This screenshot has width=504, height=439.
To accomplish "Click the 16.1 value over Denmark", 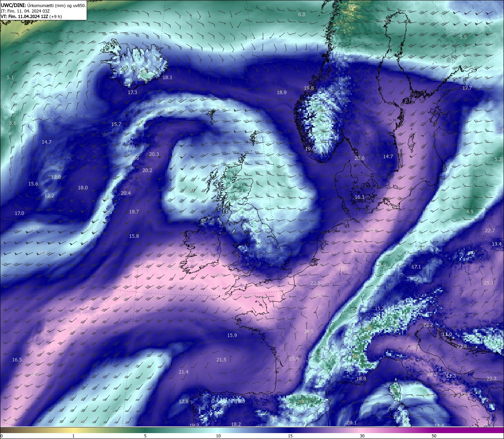I will pyautogui.click(x=359, y=197).
